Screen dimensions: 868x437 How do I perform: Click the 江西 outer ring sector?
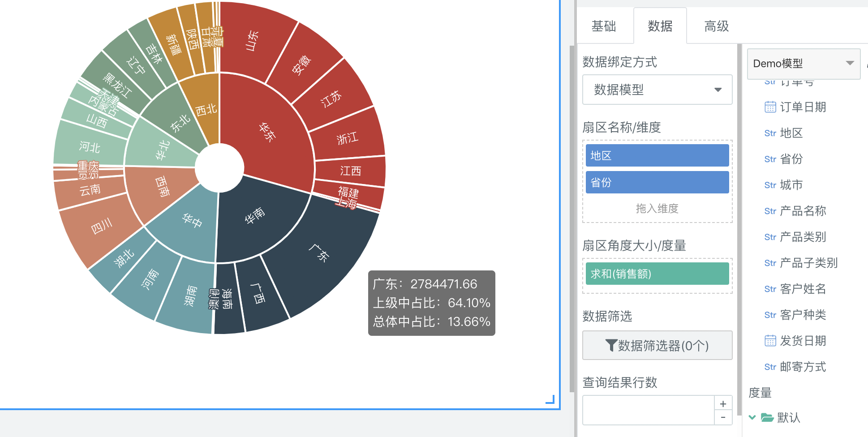pos(350,171)
